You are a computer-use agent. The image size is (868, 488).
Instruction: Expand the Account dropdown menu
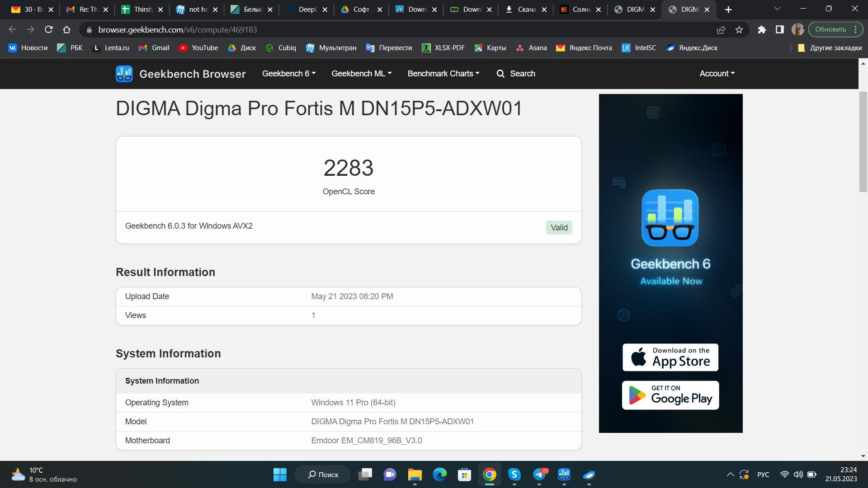pyautogui.click(x=717, y=74)
